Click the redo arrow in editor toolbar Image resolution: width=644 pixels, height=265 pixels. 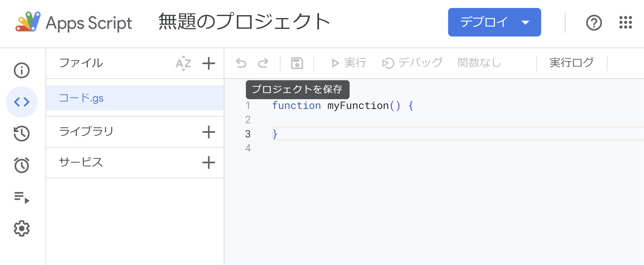coord(263,63)
